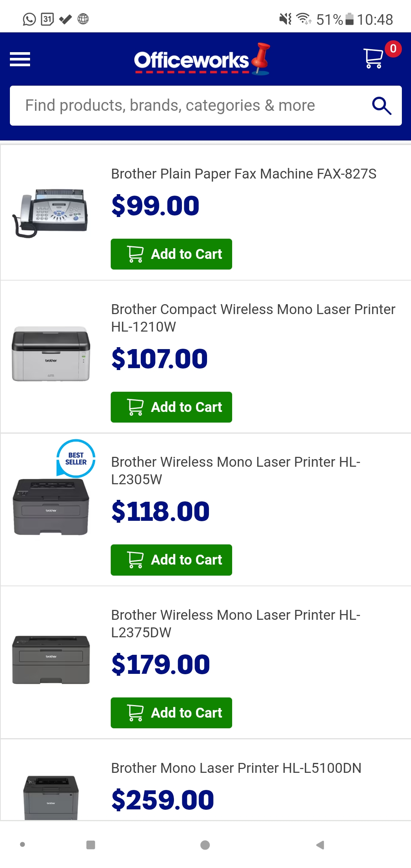The image size is (411, 868).
Task: Open Brother Mono Laser HL-L5100DN title
Action: (x=236, y=768)
